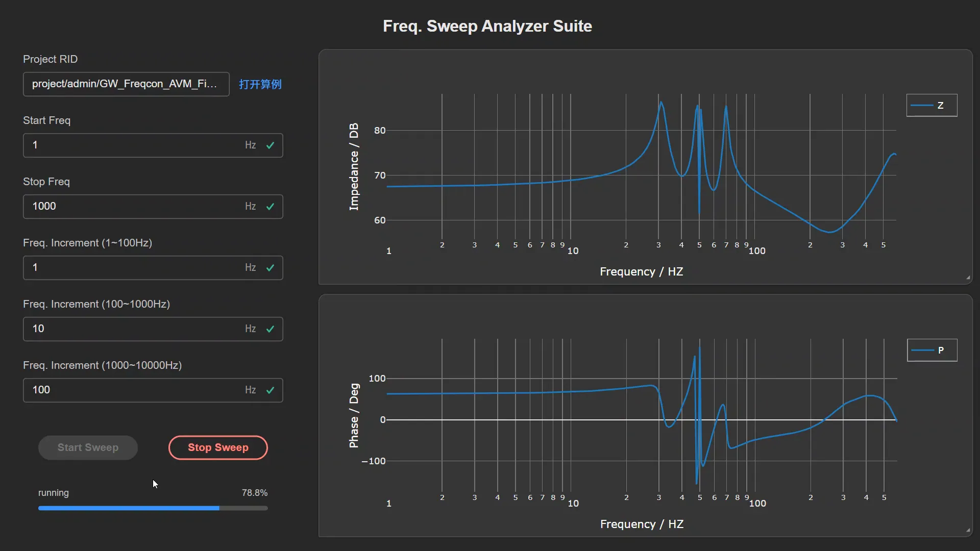Toggle the P legend entry in phase chart
This screenshot has width=980, height=551.
[932, 350]
